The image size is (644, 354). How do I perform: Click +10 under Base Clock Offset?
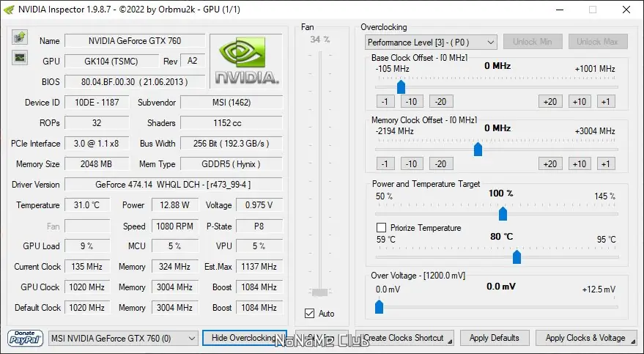(580, 101)
